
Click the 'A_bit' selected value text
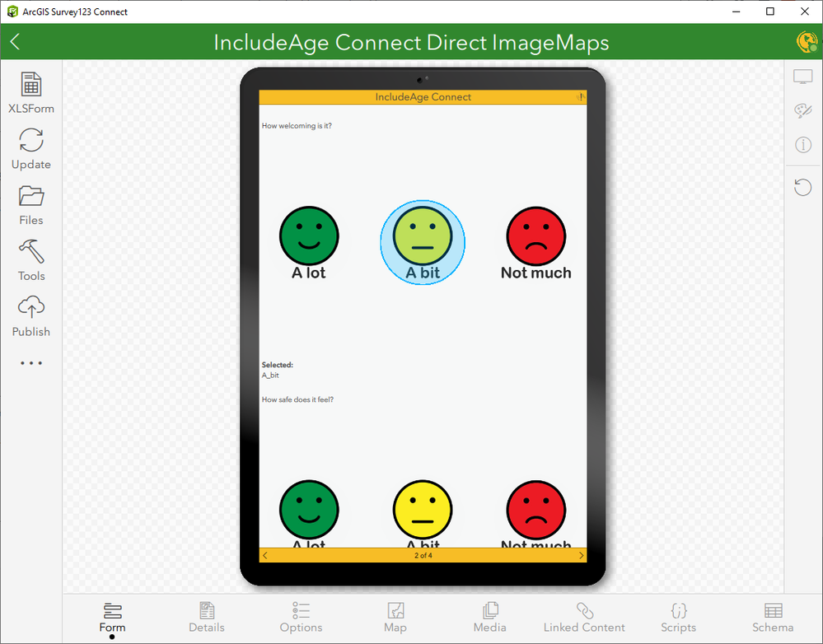click(270, 376)
